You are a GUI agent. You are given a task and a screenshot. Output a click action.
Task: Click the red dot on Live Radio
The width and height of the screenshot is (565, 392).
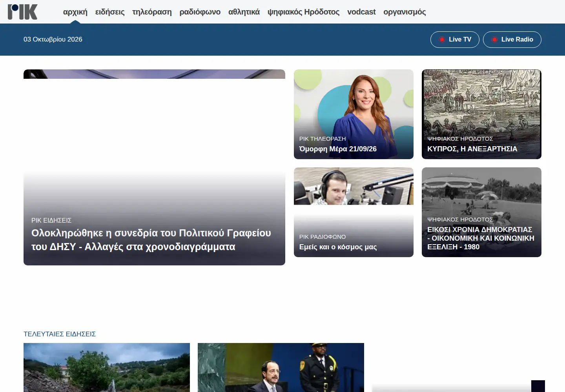click(x=494, y=40)
